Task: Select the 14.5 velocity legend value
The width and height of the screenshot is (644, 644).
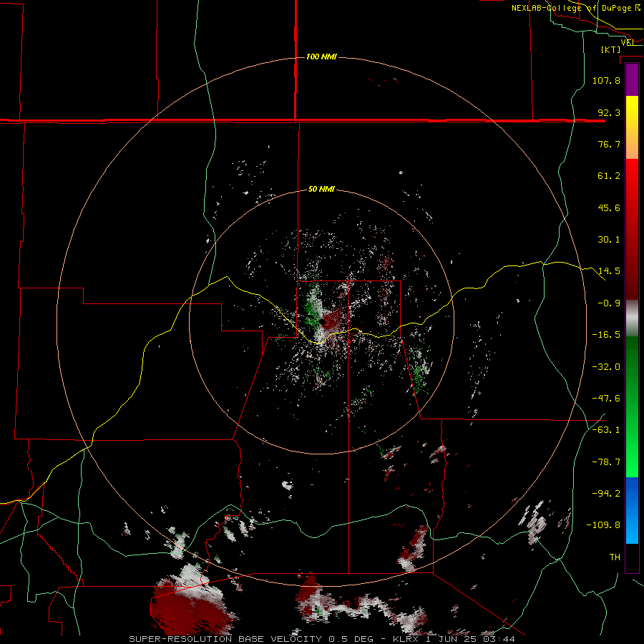Action: [609, 271]
